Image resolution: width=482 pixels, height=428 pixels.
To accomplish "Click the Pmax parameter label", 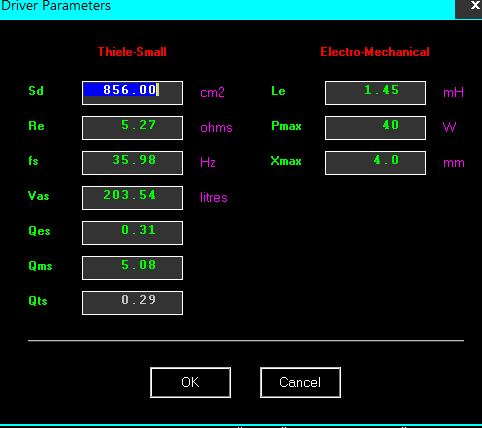I will tap(286, 126).
